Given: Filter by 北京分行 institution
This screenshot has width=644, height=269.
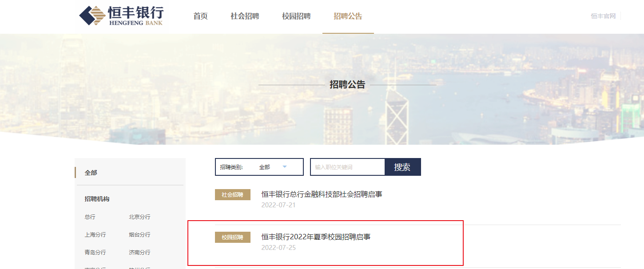Looking at the screenshot, I should [x=139, y=217].
